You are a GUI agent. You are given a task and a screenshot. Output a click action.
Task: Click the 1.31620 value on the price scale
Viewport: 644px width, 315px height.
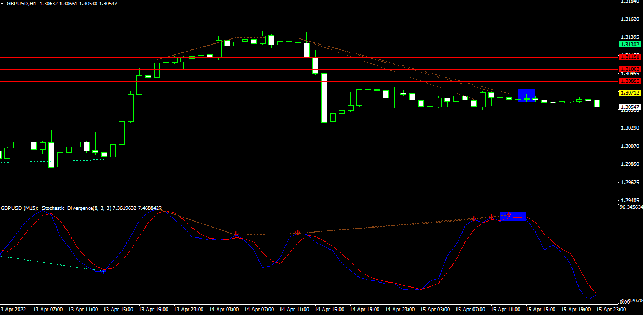[629, 19]
